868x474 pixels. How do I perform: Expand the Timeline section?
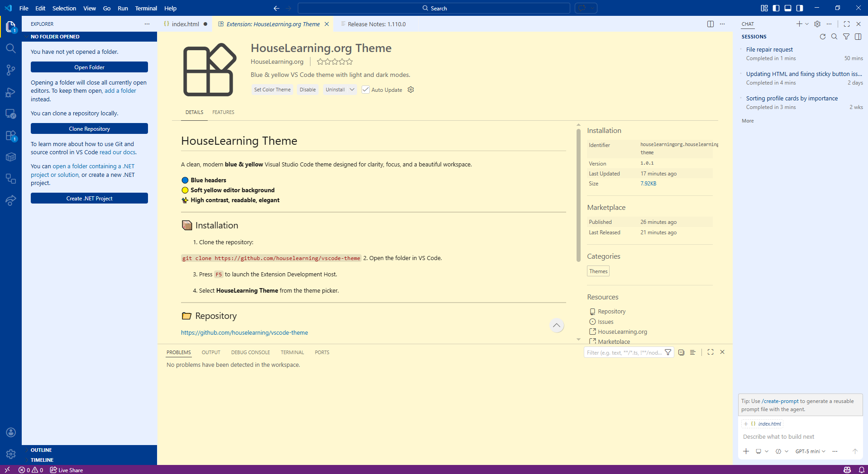(89, 460)
